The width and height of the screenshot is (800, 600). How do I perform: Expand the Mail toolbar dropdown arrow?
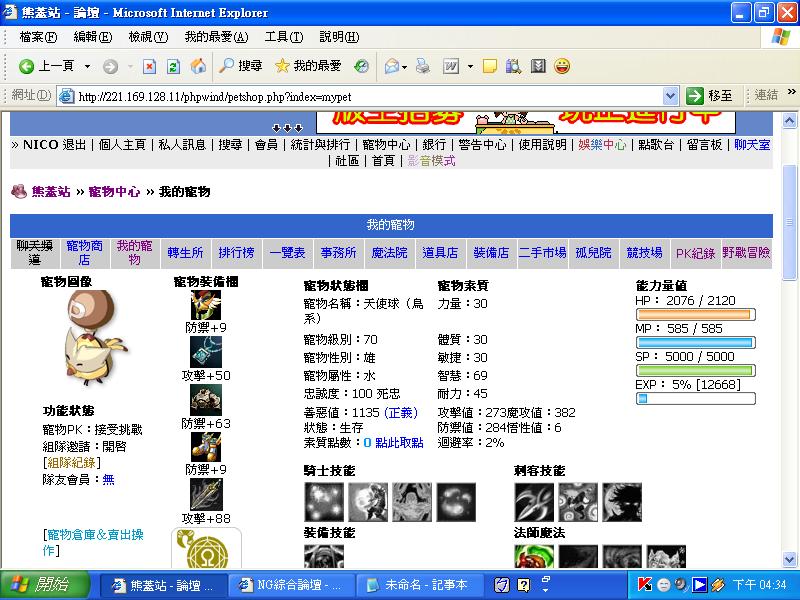click(404, 66)
